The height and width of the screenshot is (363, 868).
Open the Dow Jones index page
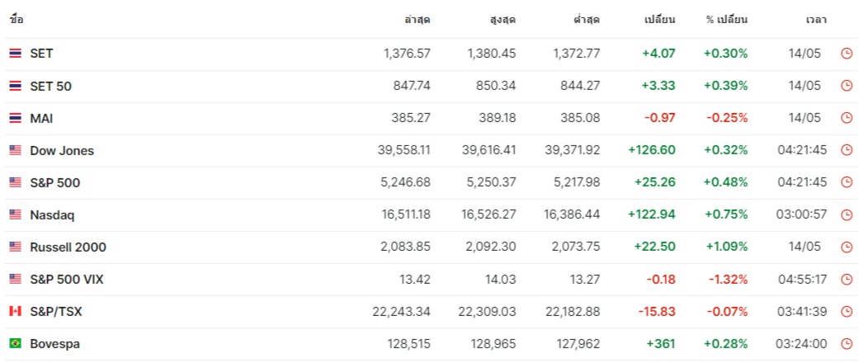click(62, 150)
